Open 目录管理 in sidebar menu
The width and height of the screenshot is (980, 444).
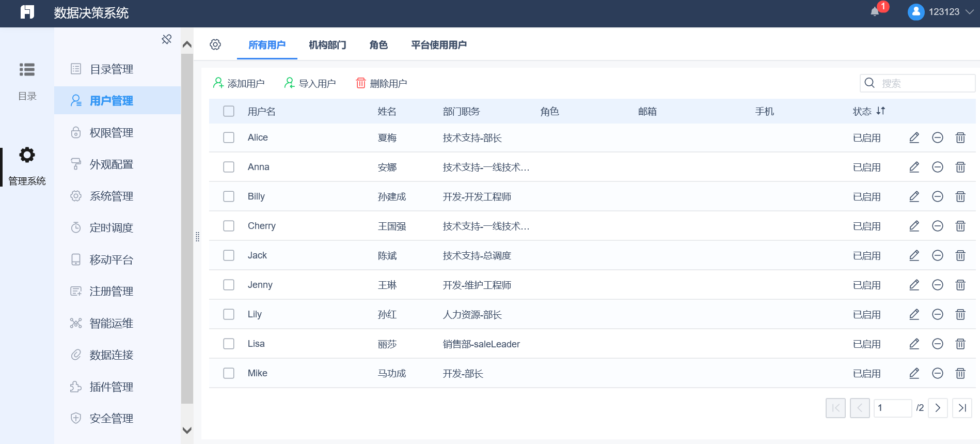[x=118, y=69]
